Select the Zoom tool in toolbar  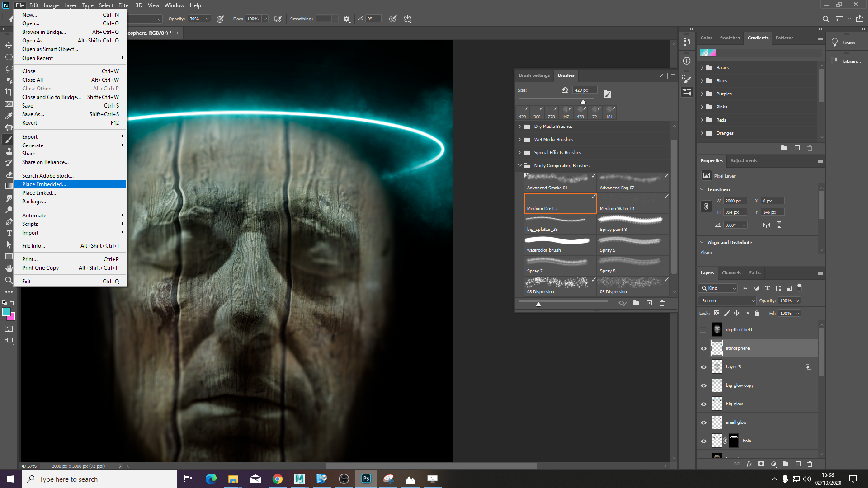click(9, 280)
